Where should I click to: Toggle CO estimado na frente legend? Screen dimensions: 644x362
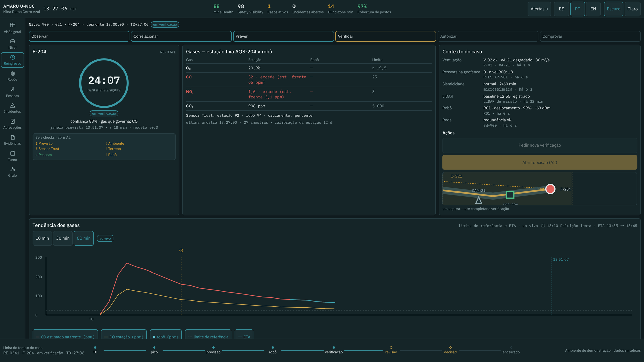point(65,335)
